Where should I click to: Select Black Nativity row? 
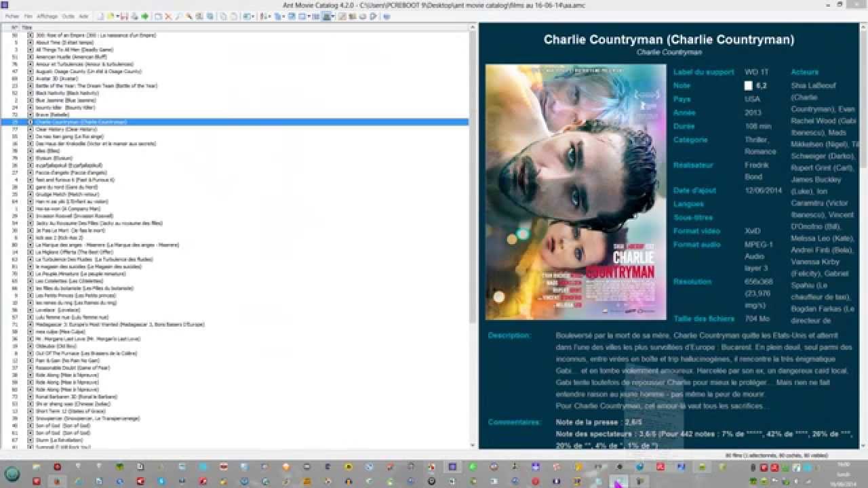point(235,93)
